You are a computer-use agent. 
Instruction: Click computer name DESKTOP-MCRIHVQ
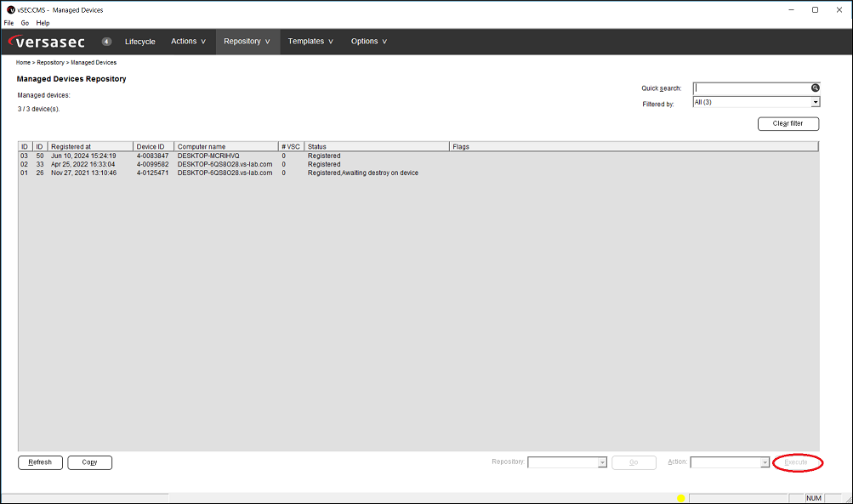click(x=208, y=156)
